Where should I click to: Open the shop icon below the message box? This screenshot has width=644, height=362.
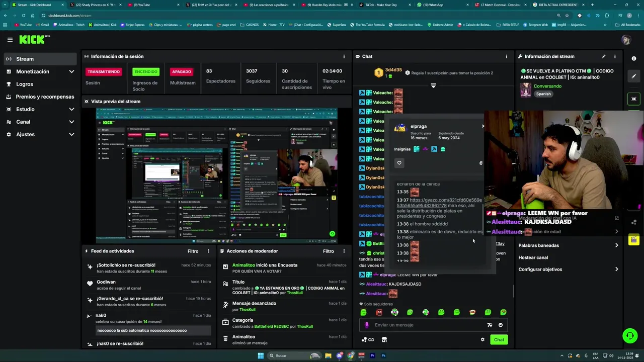coord(384,339)
